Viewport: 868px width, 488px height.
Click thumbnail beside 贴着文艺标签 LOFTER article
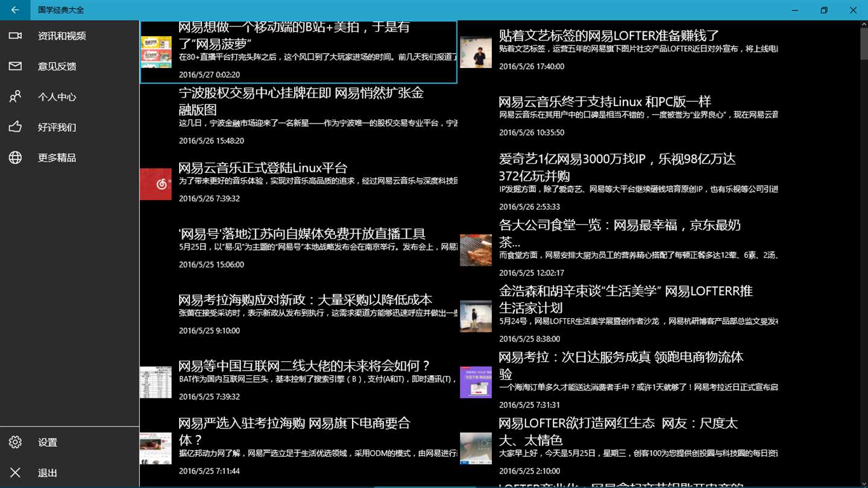click(476, 52)
